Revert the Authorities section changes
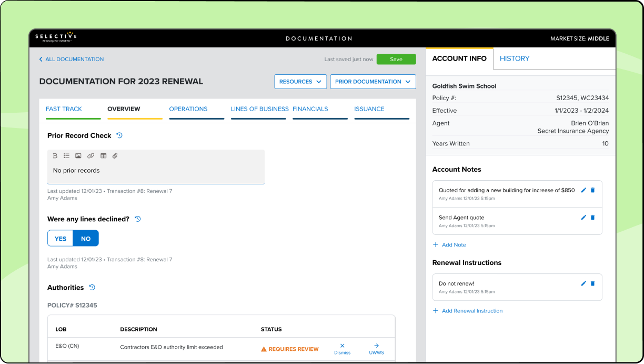 pos(92,287)
